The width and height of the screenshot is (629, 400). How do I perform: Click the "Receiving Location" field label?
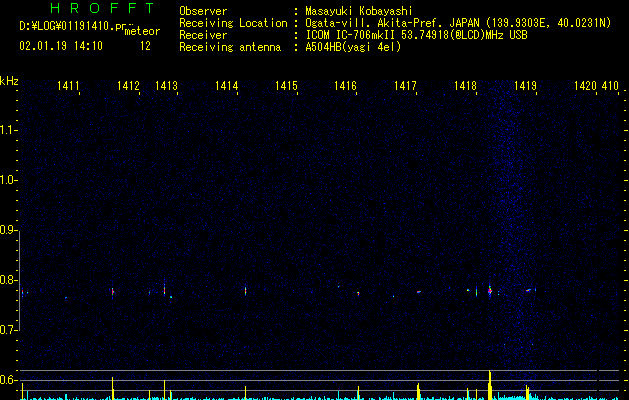[x=233, y=23]
